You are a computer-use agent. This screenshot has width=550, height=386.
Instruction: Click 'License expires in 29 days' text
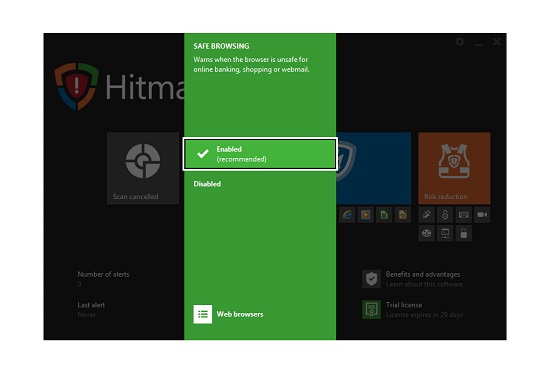424,315
